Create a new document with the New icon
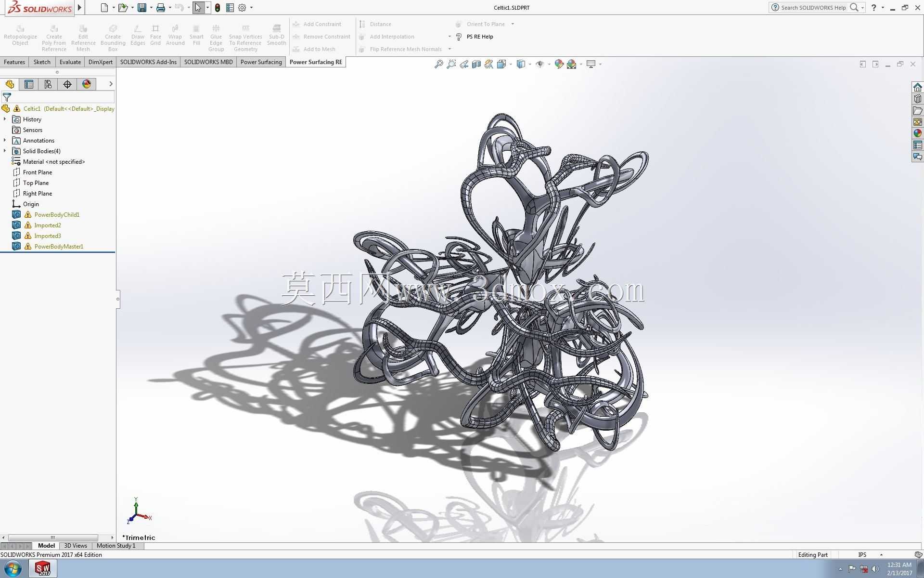Screen dimensions: 924x578 point(104,8)
